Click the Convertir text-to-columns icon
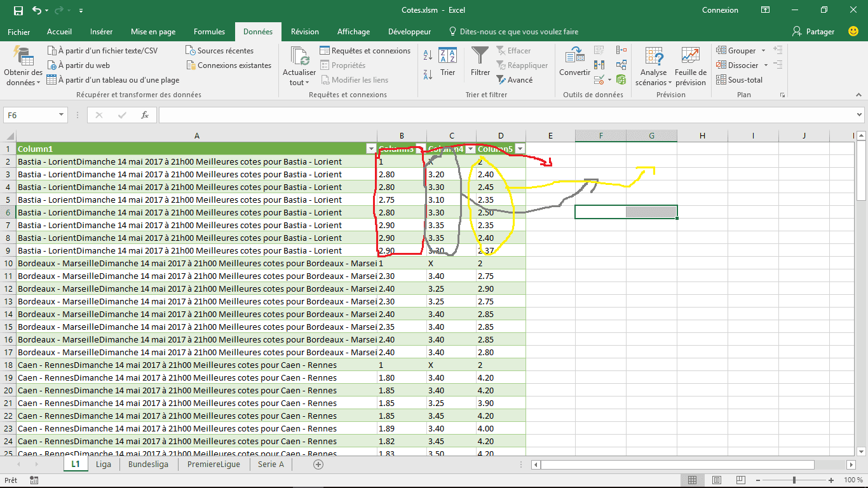 pos(575,55)
